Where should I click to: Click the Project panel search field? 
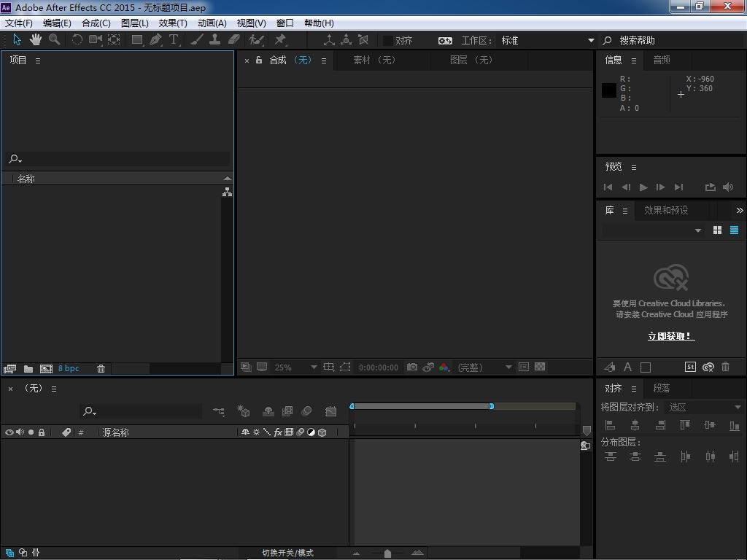118,158
